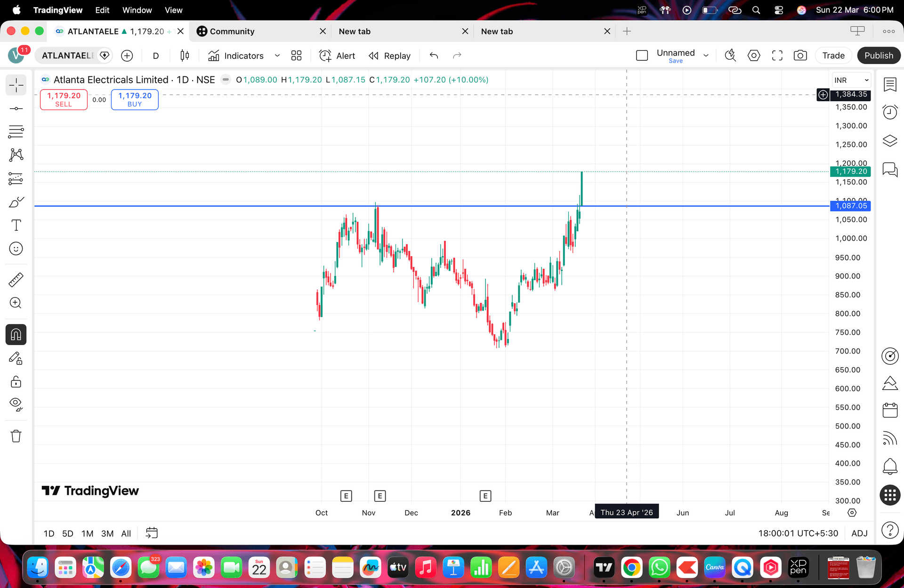Expand the Unnamed layout dropdown
The height and width of the screenshot is (588, 904).
pyautogui.click(x=706, y=56)
